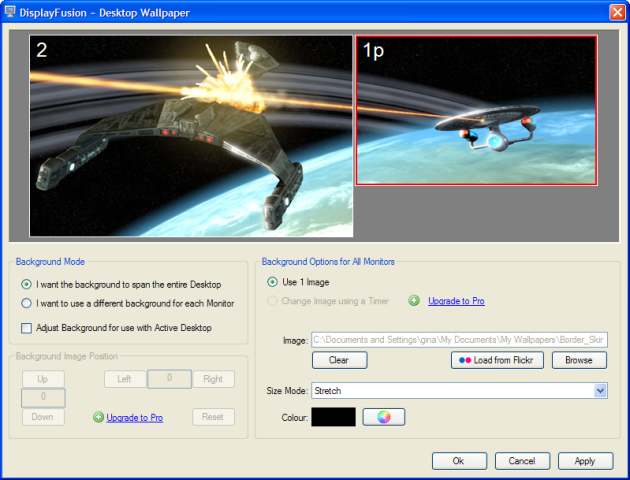
Task: Click the Browse button
Action: 579,360
